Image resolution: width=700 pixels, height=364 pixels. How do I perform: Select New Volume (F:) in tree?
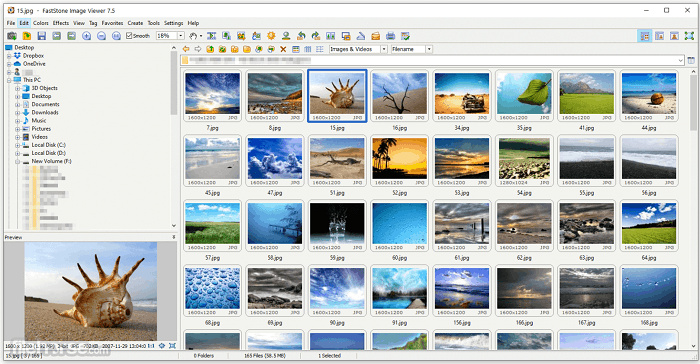point(51,161)
